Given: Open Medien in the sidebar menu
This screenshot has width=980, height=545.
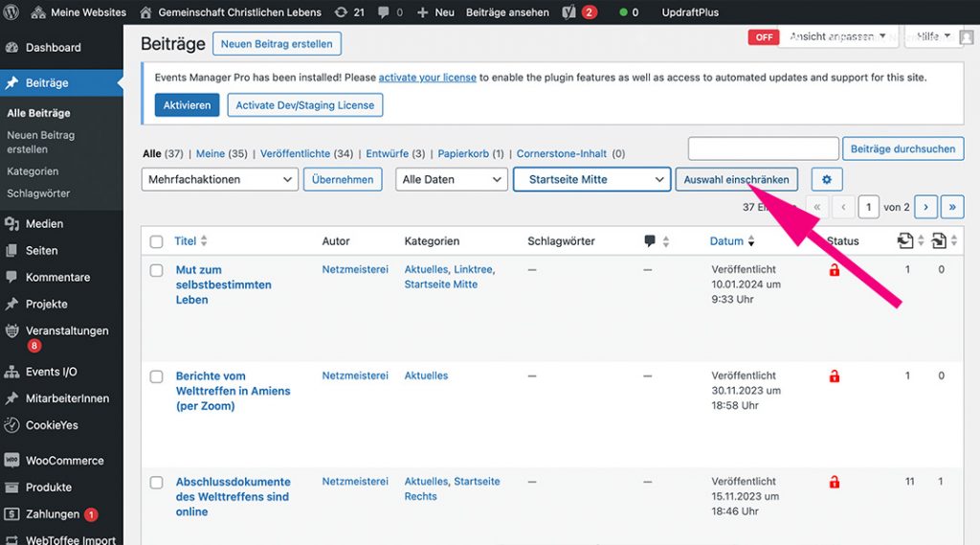Looking at the screenshot, I should pyautogui.click(x=44, y=223).
